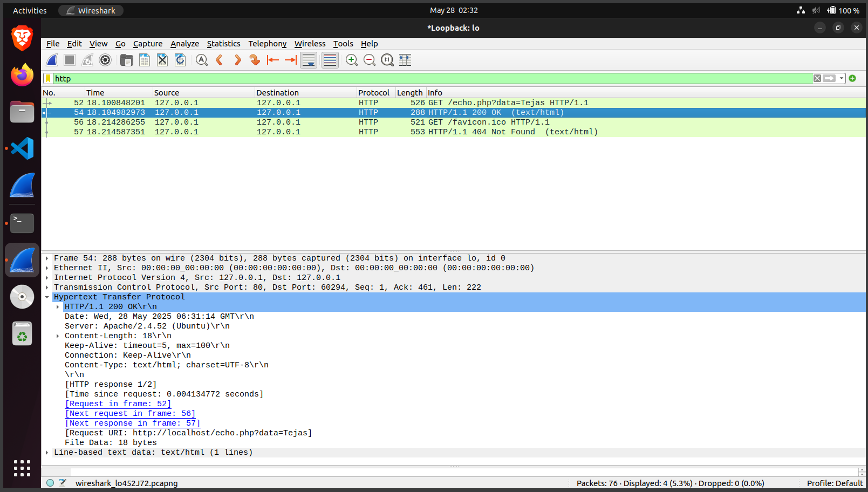The height and width of the screenshot is (492, 868).
Task: Select packet 52 GET /echo.php row
Action: [x=454, y=102]
